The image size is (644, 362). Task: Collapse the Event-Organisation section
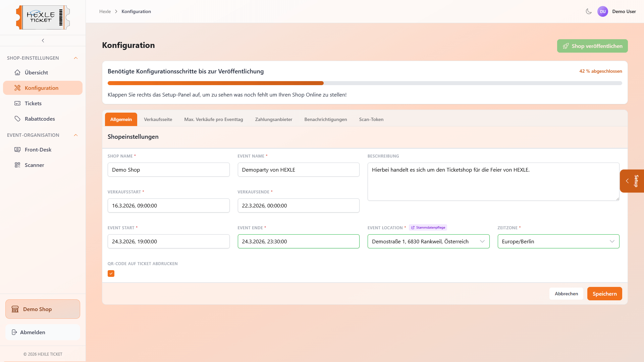[76, 135]
